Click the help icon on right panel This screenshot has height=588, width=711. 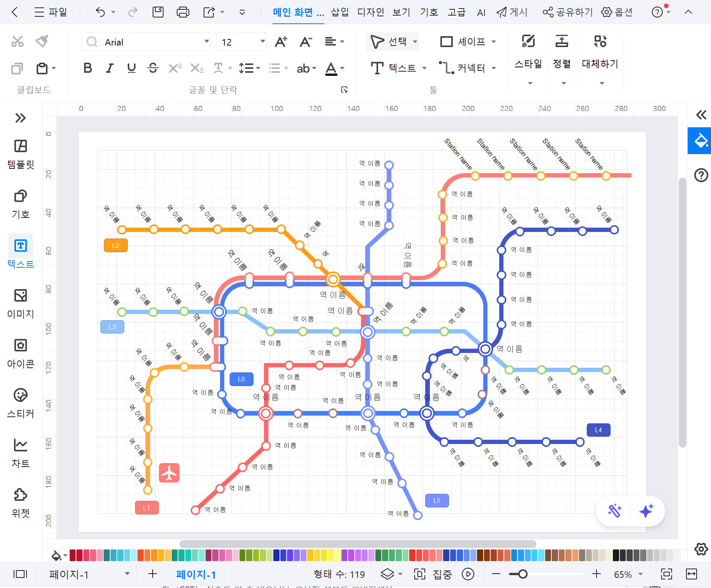(x=701, y=175)
